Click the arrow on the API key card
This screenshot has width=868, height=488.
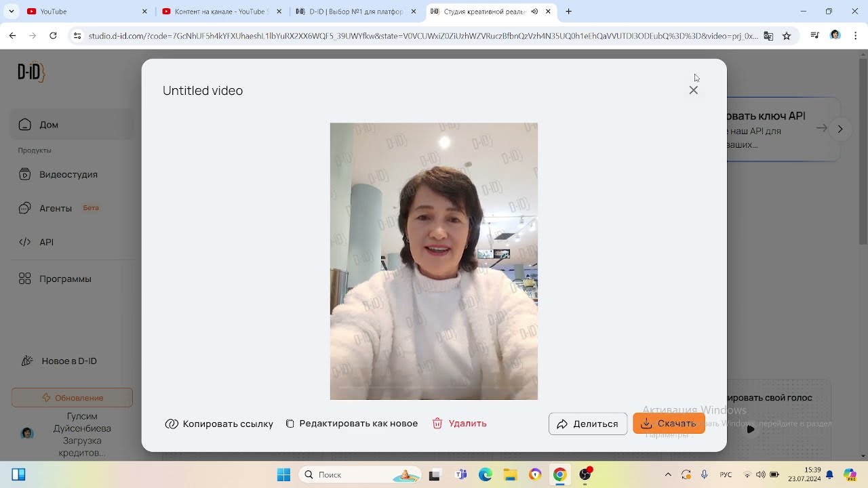(821, 128)
